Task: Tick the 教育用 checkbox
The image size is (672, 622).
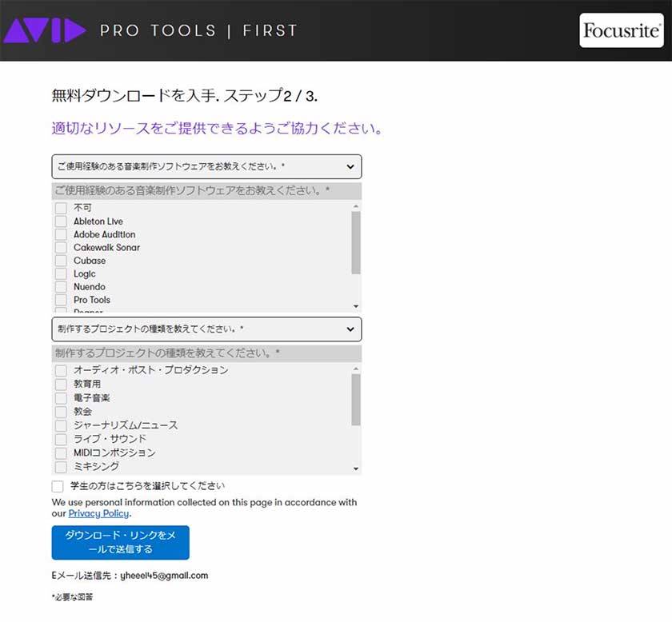Action: point(61,385)
